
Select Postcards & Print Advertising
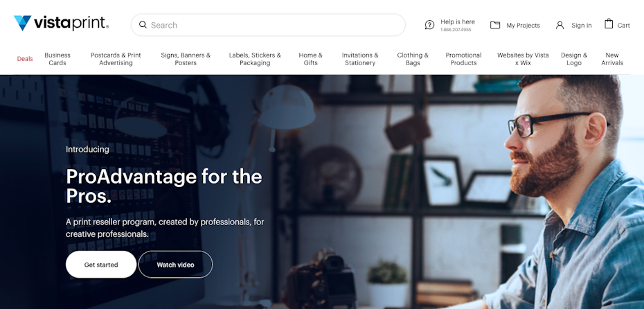click(x=116, y=59)
